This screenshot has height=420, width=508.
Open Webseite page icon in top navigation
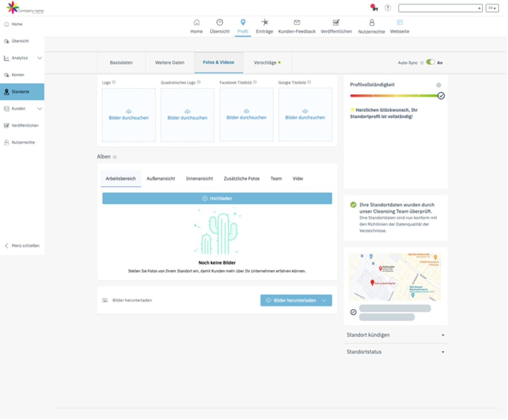pos(400,22)
